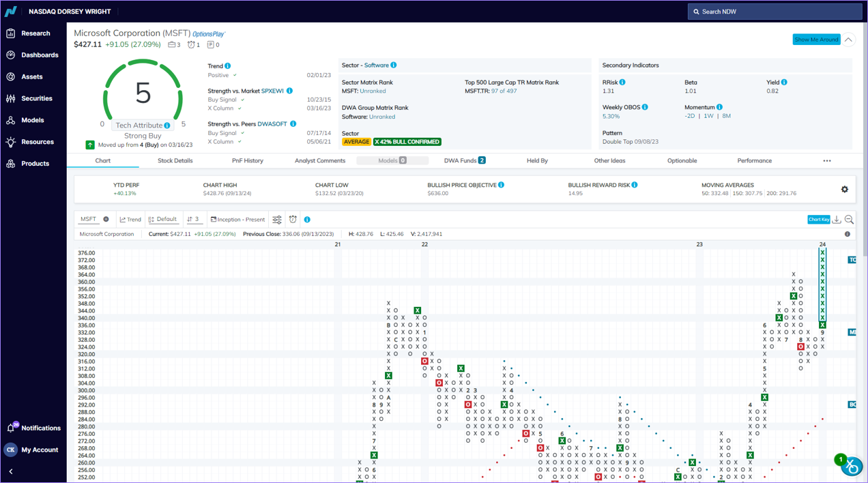This screenshot has width=868, height=483.
Task: Click the alerts clock icon showing 1
Action: tap(193, 45)
